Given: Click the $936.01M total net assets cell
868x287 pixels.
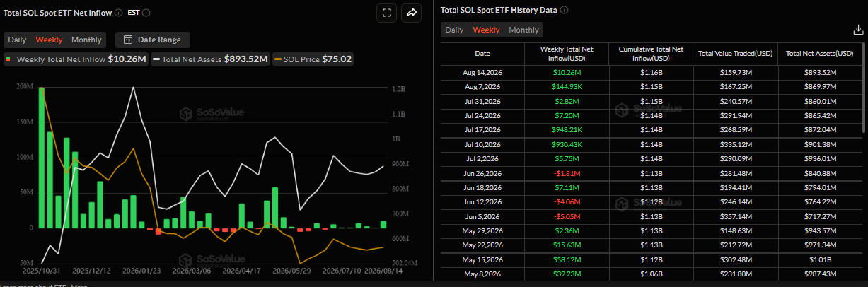Looking at the screenshot, I should coord(820,159).
